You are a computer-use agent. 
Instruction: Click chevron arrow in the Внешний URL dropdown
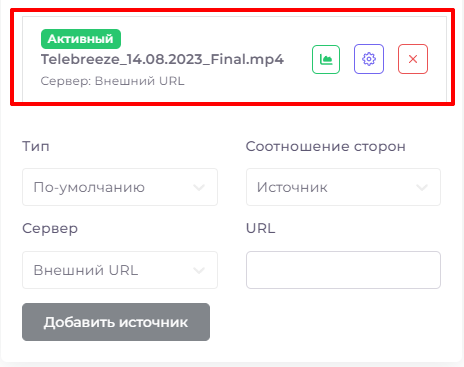coord(199,271)
